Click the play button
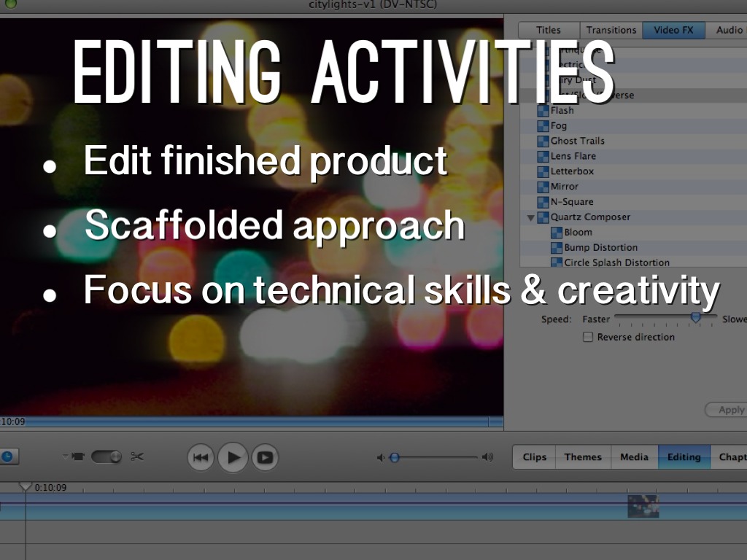 click(233, 457)
